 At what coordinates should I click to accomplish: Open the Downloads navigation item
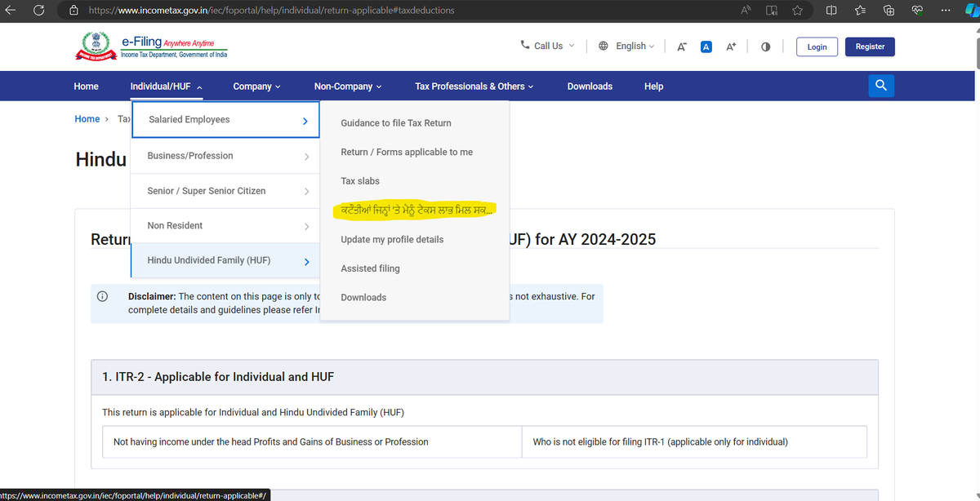point(590,86)
